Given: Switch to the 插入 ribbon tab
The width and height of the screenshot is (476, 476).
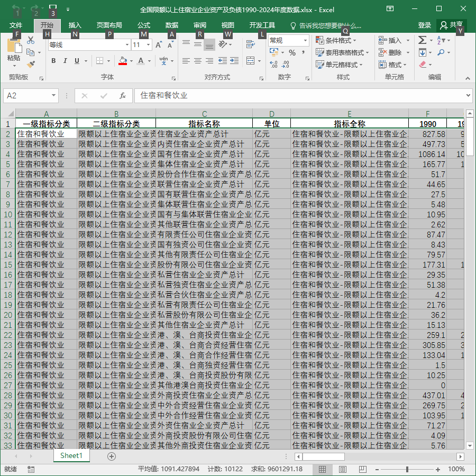Looking at the screenshot, I should click(75, 25).
